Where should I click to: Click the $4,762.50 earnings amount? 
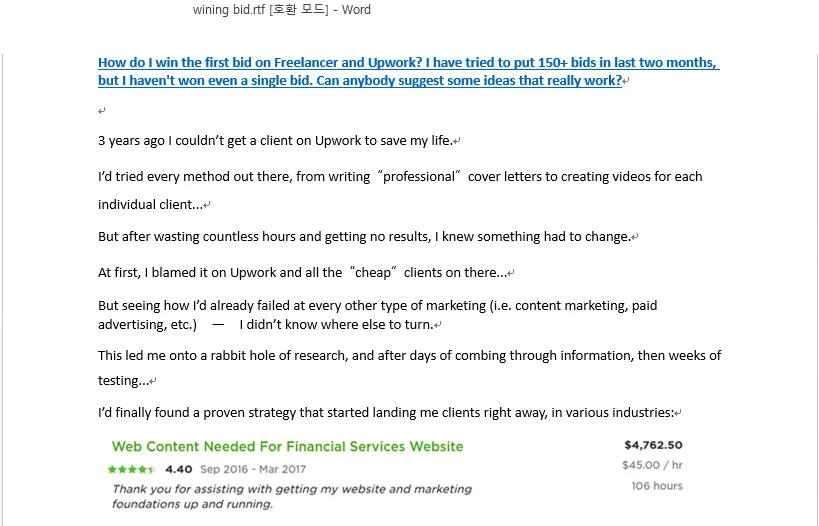click(x=652, y=446)
